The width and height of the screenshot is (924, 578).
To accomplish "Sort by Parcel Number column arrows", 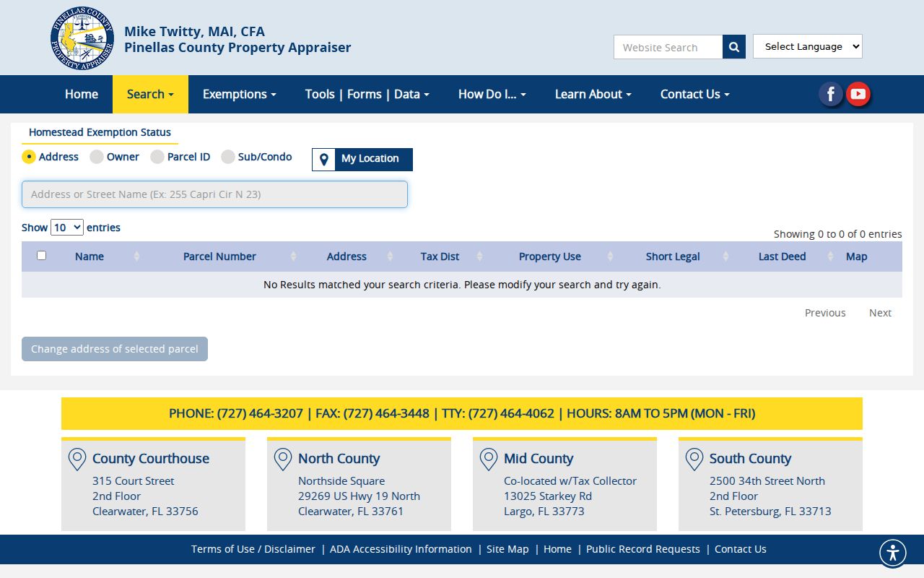I will (293, 256).
